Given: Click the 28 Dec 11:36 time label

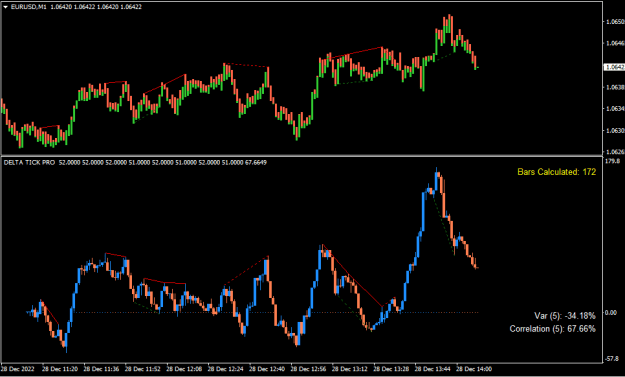Looking at the screenshot, I should tap(101, 369).
